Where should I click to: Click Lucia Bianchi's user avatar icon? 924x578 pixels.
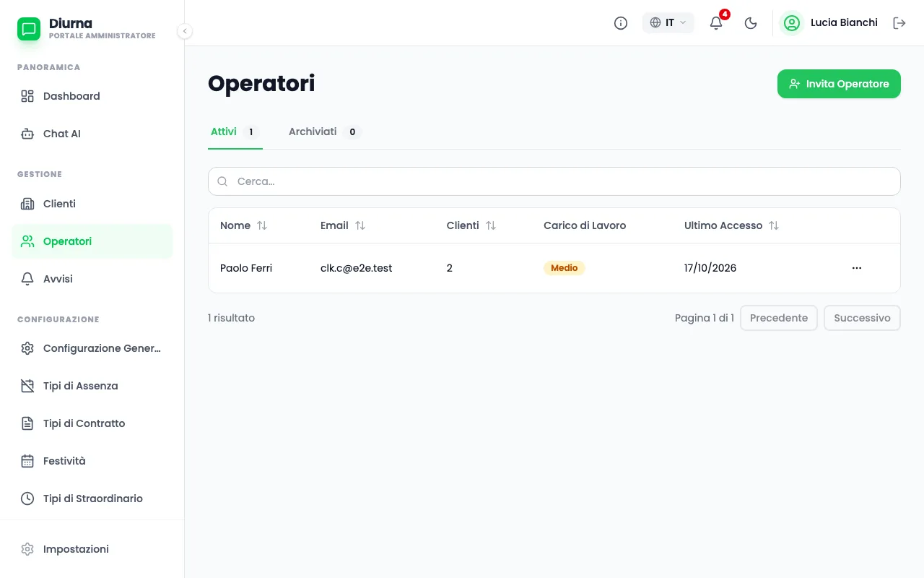[x=792, y=23]
